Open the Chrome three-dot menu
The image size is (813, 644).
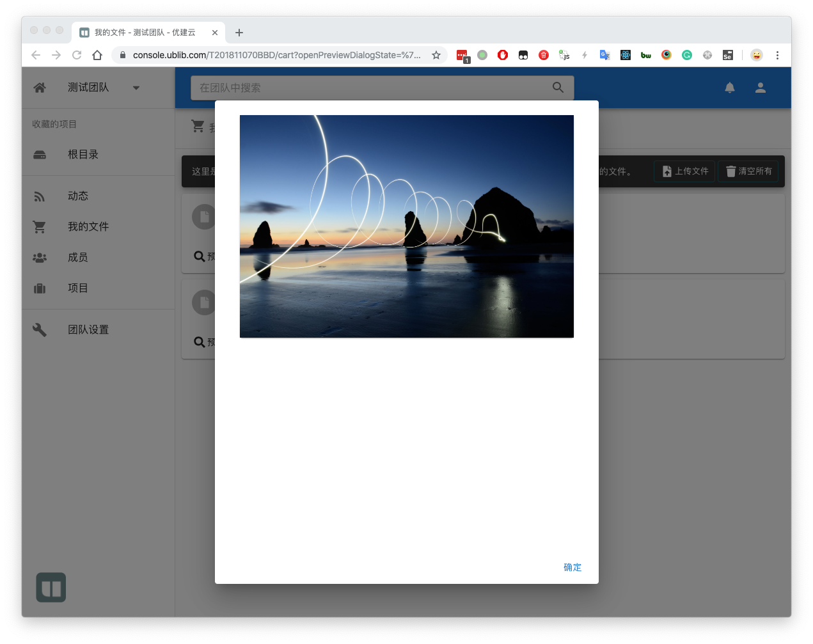(777, 55)
